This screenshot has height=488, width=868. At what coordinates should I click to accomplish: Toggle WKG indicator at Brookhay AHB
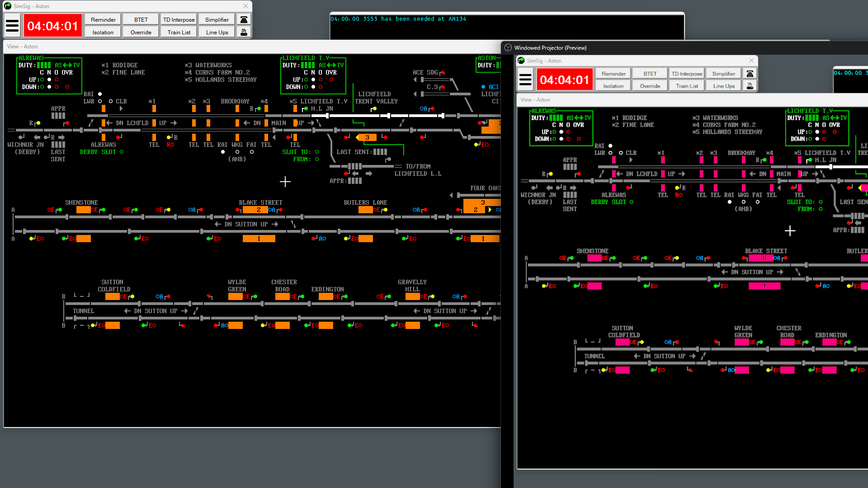[x=237, y=152]
